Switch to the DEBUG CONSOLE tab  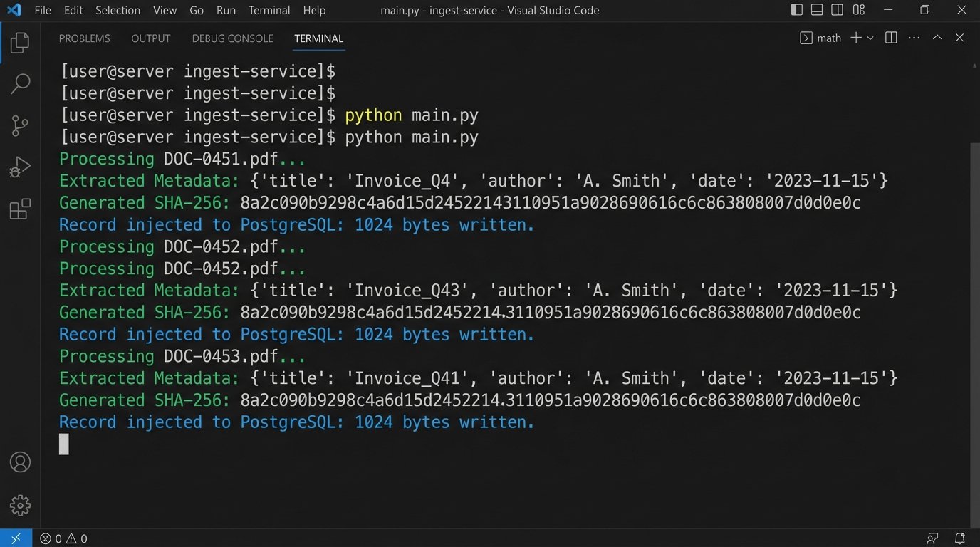232,38
